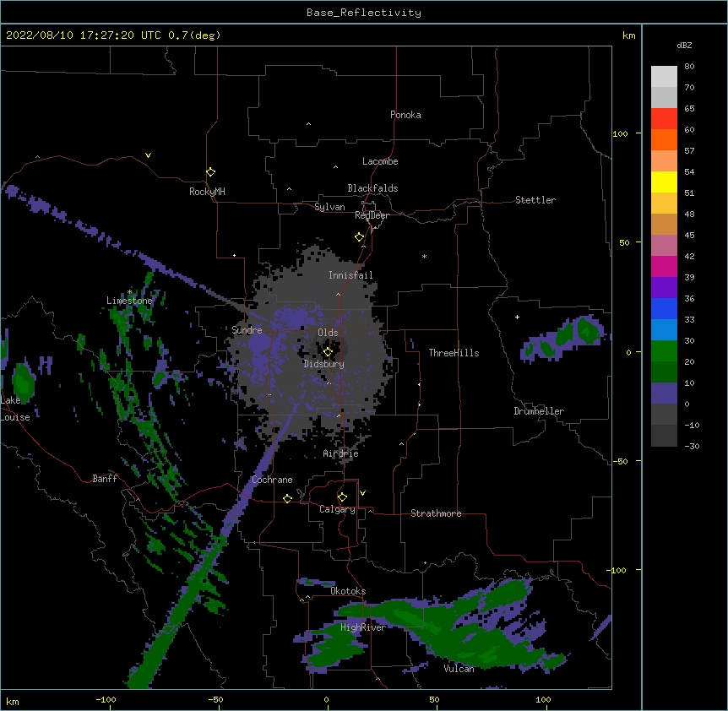This screenshot has width=728, height=711.
Task: Click the Sylvan town label
Action: click(x=329, y=207)
